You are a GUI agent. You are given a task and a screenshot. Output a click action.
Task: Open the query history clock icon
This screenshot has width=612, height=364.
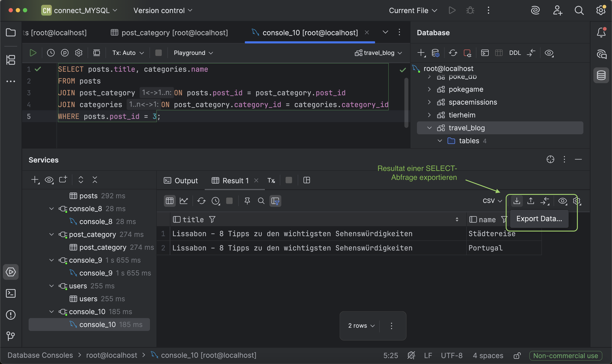[x=51, y=53]
